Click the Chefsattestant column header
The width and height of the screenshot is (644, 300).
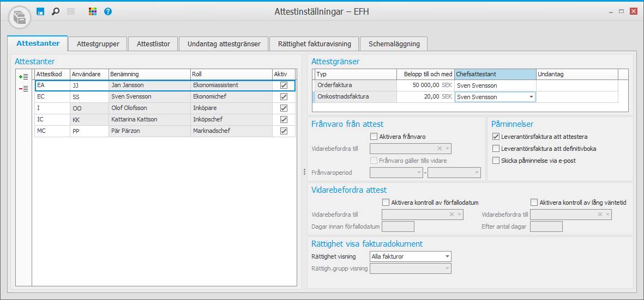click(x=495, y=74)
